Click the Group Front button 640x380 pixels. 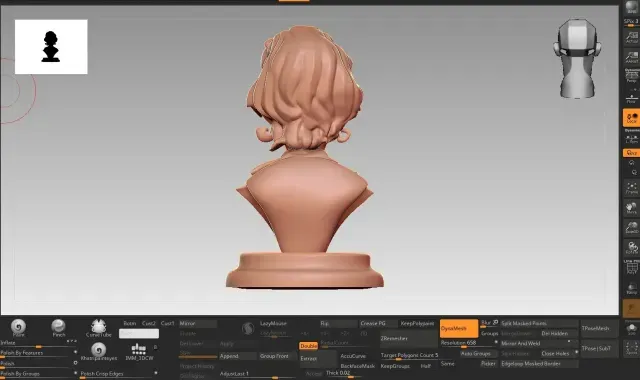(x=278, y=356)
